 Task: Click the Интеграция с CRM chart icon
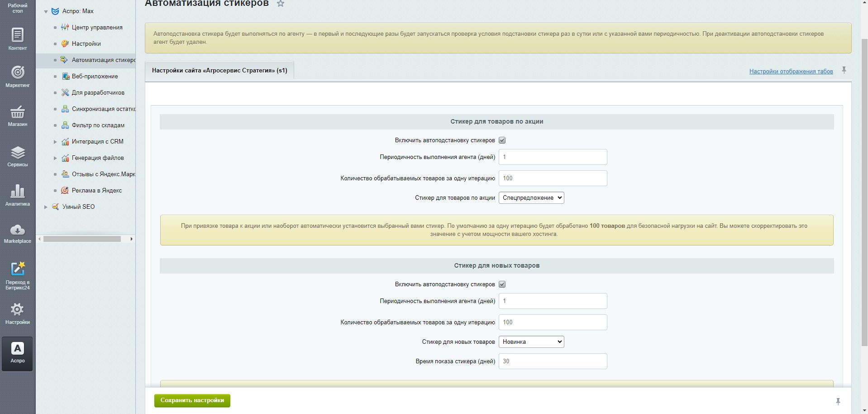tap(65, 141)
